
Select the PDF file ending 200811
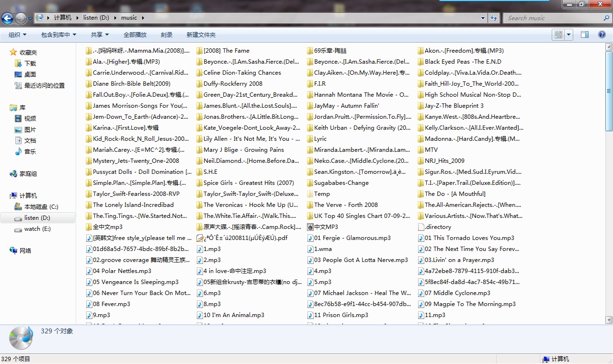pos(242,238)
